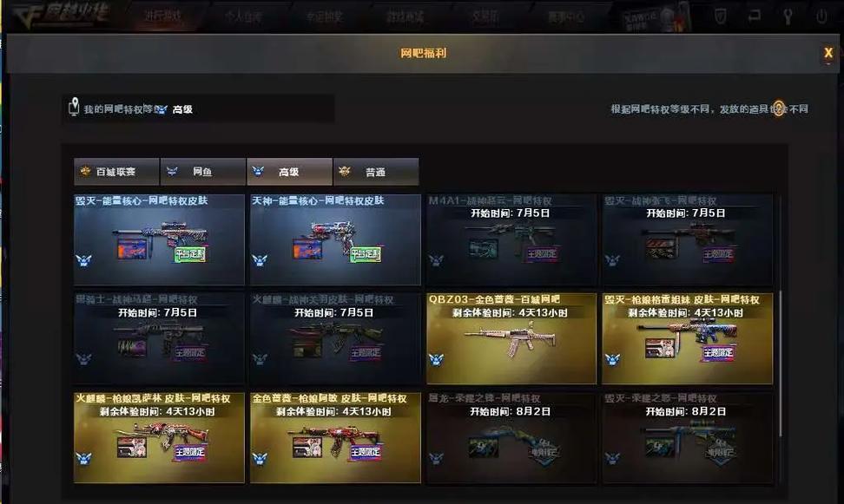Switch to the 百城联赛 tab
The image size is (844, 504).
(116, 172)
